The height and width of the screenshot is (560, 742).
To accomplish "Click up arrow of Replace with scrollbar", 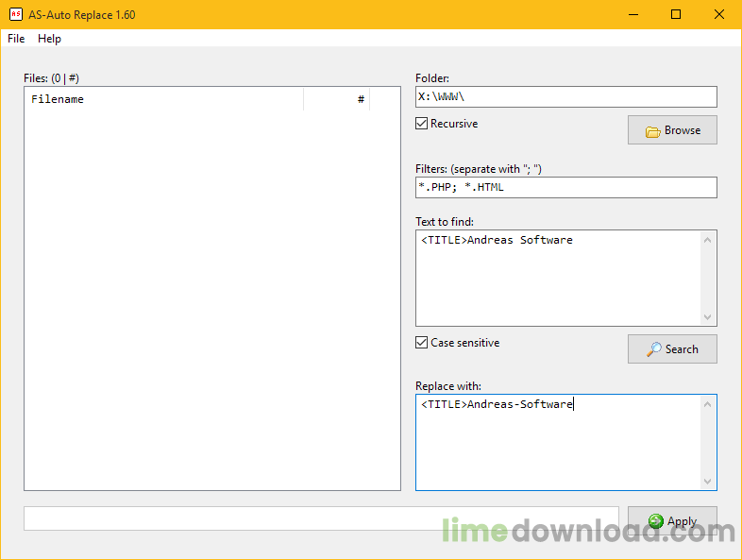I will (x=707, y=404).
